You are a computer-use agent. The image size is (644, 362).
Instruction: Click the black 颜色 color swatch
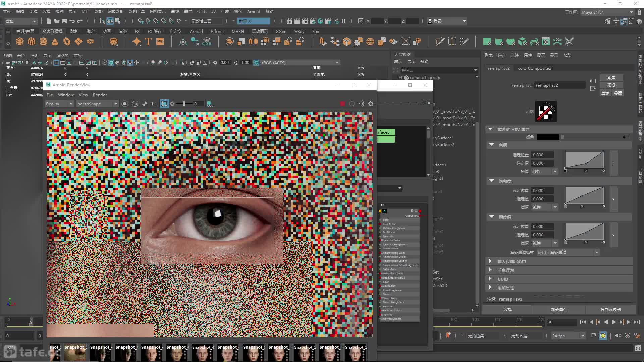click(548, 137)
